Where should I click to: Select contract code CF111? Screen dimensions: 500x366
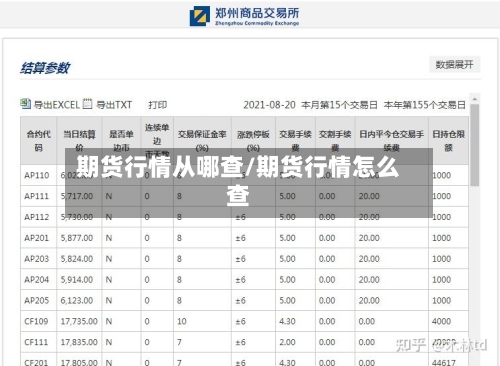click(x=36, y=342)
